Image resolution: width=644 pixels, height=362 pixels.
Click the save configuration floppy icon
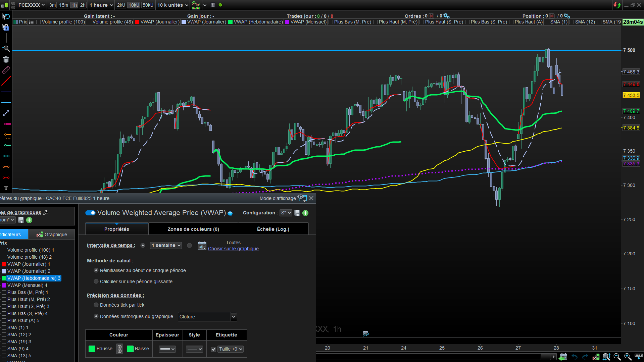coord(297,213)
